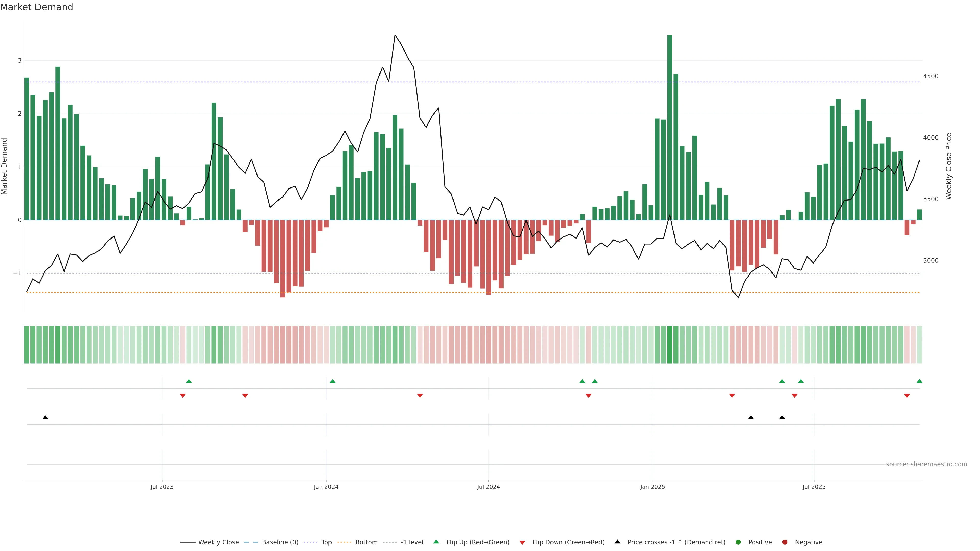Click the Flip Down red triangle legend icon
The width and height of the screenshot is (980, 551).
tap(522, 543)
